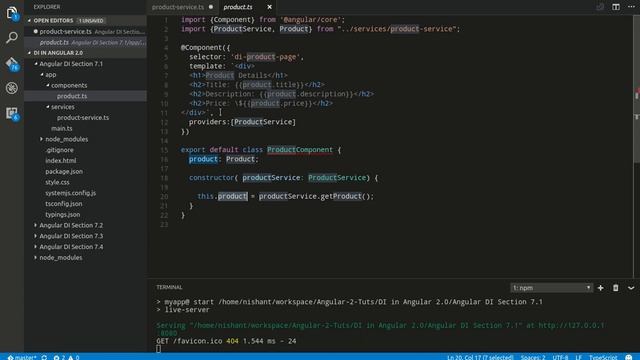Open index.html in the explorer
The image size is (640, 360).
pos(60,160)
